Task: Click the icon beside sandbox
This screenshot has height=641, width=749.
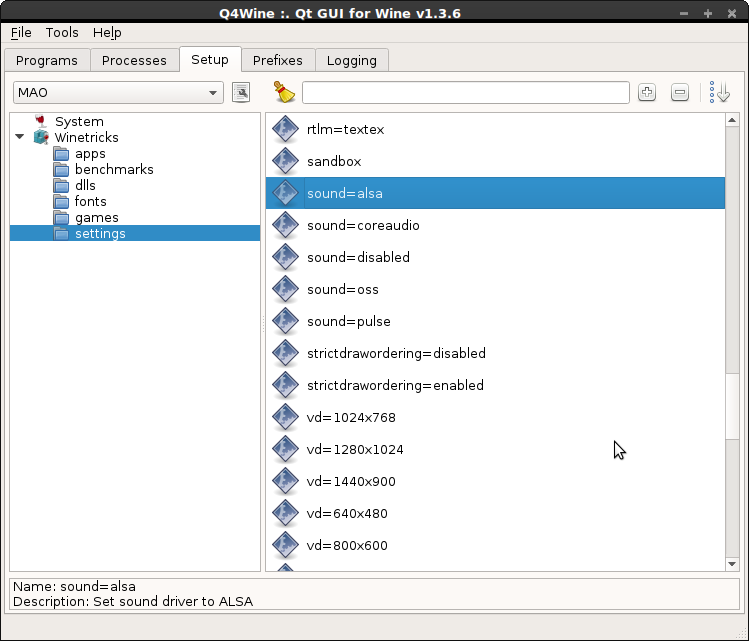Action: click(286, 161)
